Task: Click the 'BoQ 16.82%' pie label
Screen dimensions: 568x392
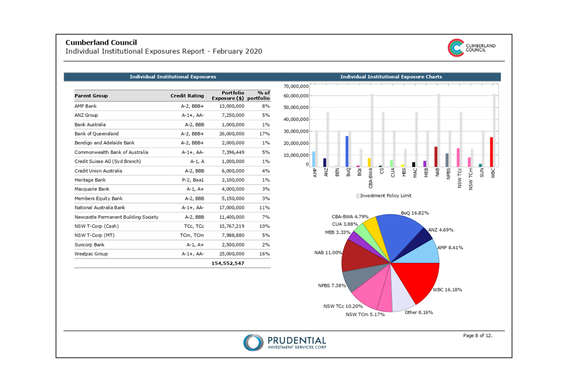Action: pos(415,213)
